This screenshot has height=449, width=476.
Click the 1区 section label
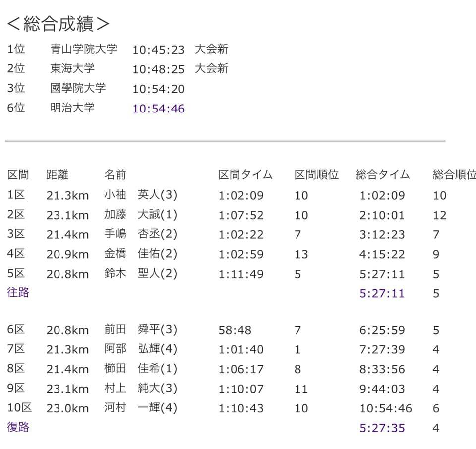16,195
